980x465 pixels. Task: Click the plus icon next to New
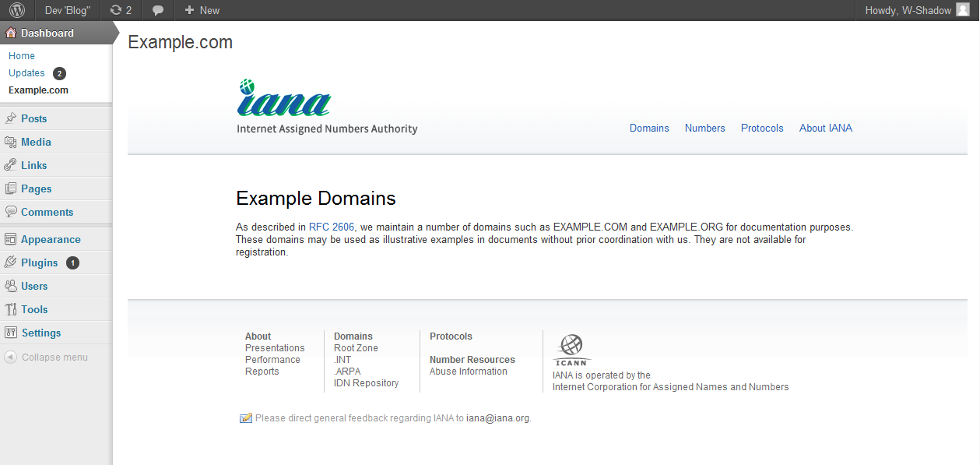click(189, 10)
